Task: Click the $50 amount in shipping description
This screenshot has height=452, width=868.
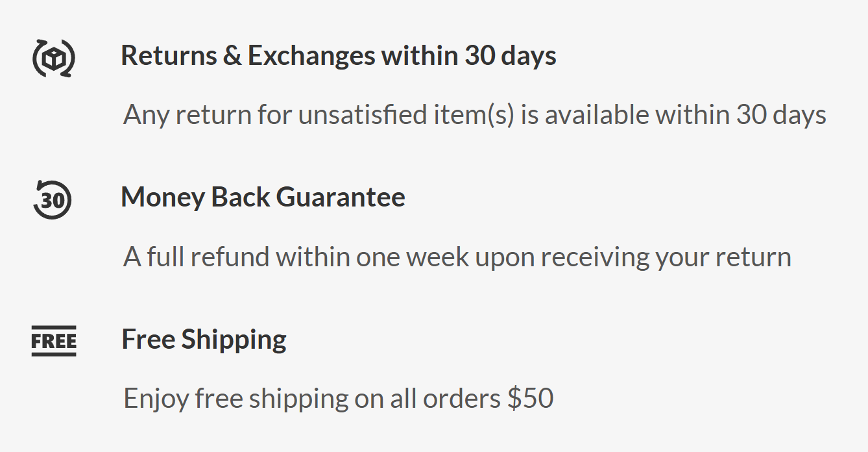Action: pos(530,398)
